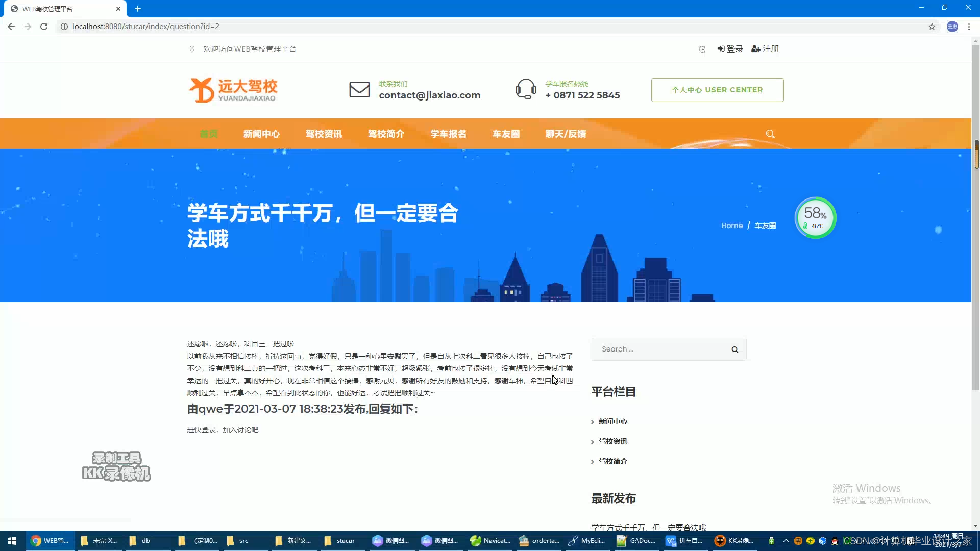Click the headset hotline icon

click(526, 89)
